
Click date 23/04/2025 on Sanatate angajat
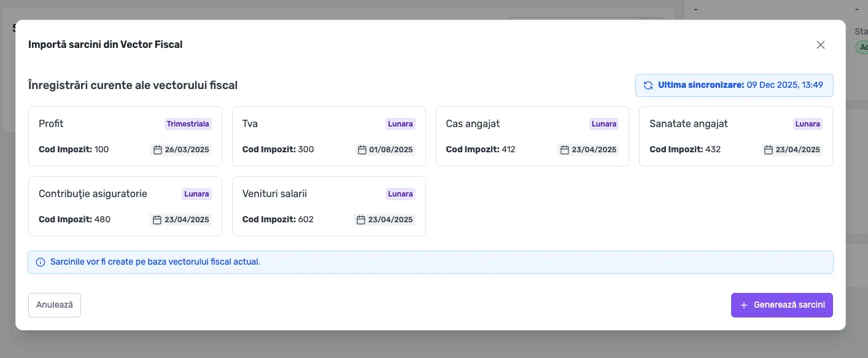pyautogui.click(x=798, y=150)
